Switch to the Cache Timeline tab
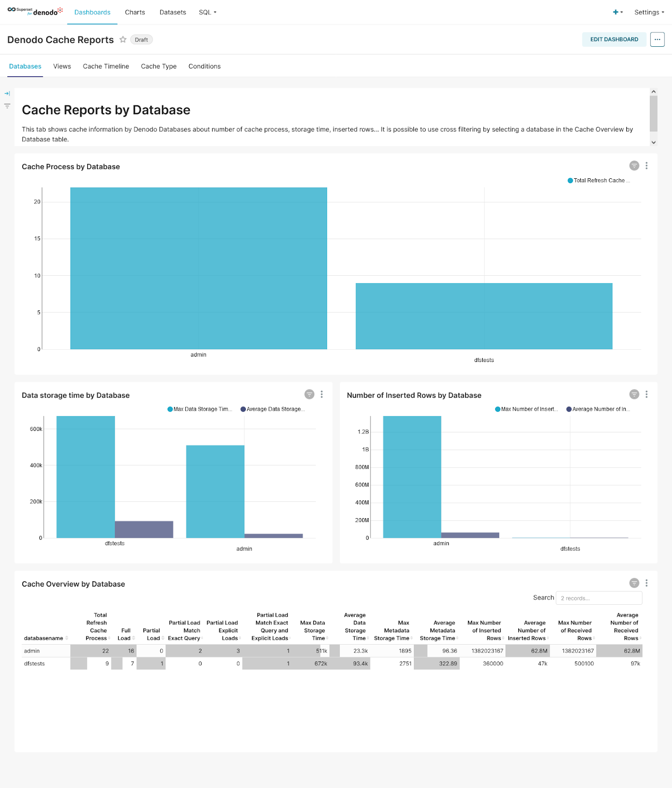This screenshot has height=788, width=672. [106, 66]
